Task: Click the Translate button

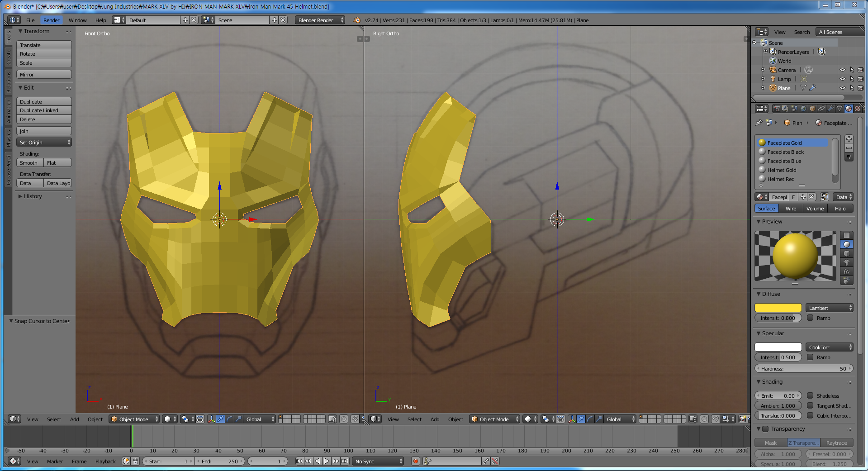Action: pyautogui.click(x=44, y=45)
